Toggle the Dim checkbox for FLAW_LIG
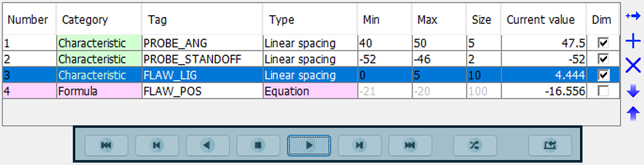 pyautogui.click(x=603, y=75)
